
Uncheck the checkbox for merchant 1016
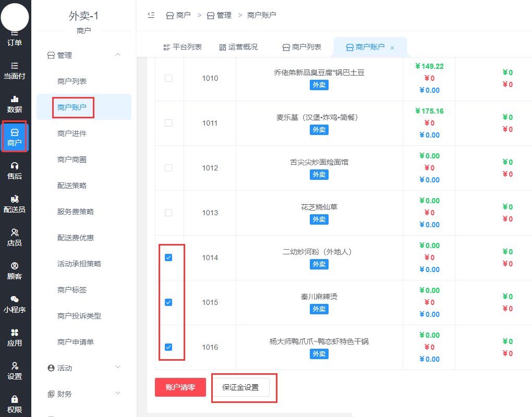pyautogui.click(x=168, y=347)
